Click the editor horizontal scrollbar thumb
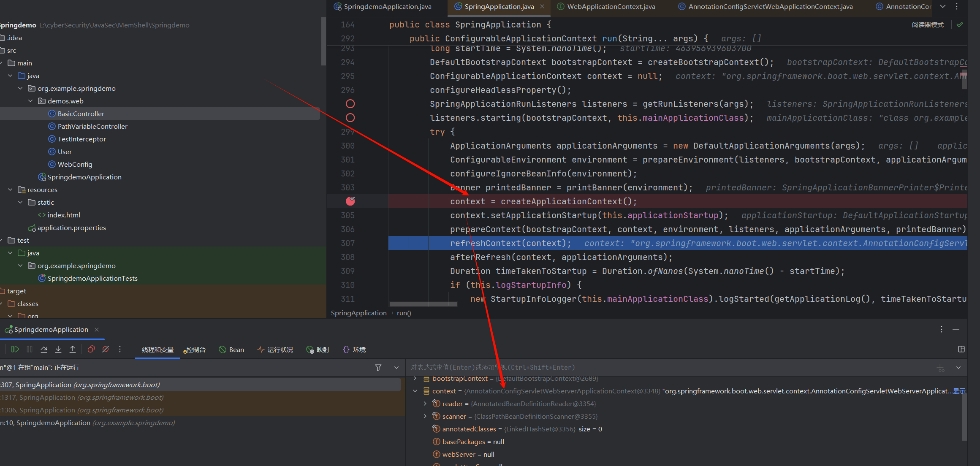Viewport: 980px width, 466px height. [x=423, y=304]
